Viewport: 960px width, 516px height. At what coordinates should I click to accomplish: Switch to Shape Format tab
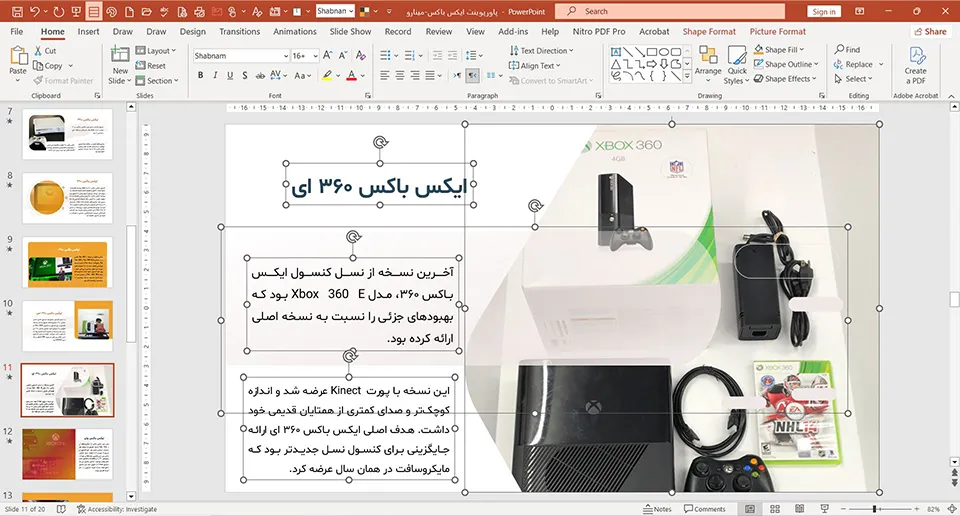coord(709,31)
